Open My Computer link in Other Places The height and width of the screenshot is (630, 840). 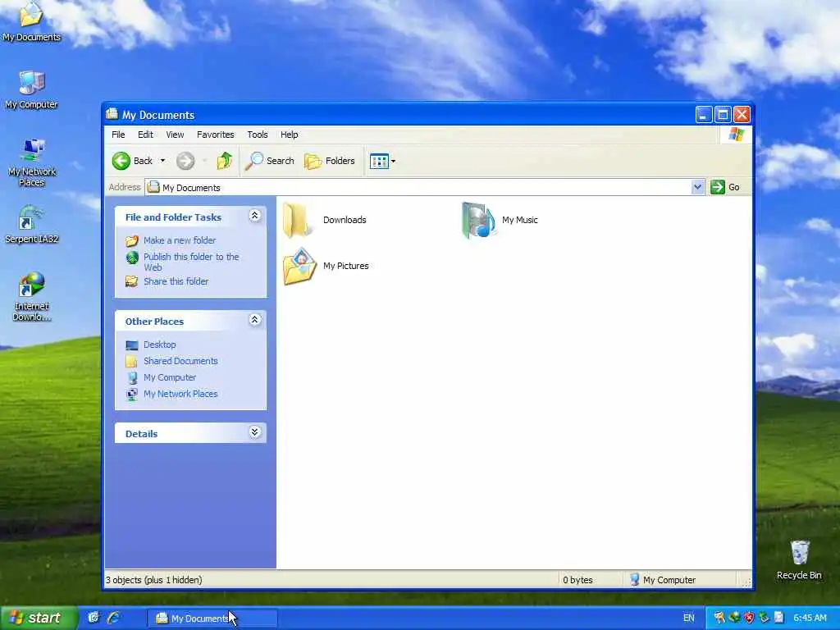[170, 377]
